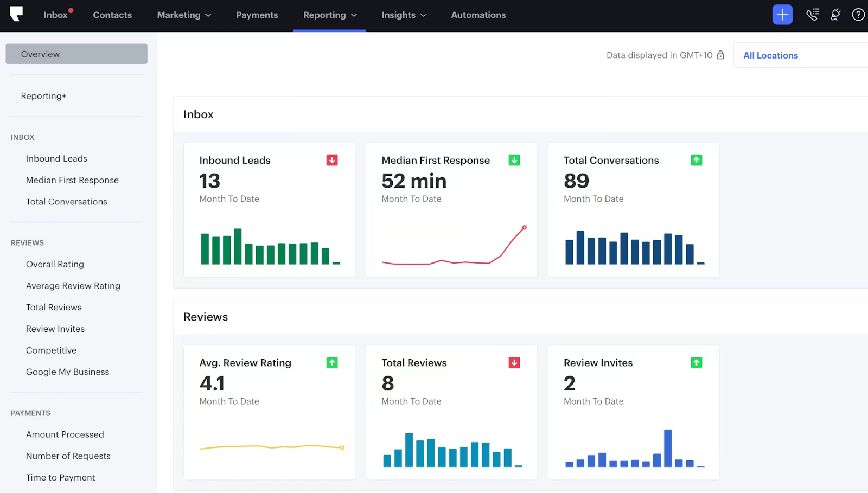The height and width of the screenshot is (493, 868).
Task: Click the app logo in top-left corner
Action: [x=16, y=14]
